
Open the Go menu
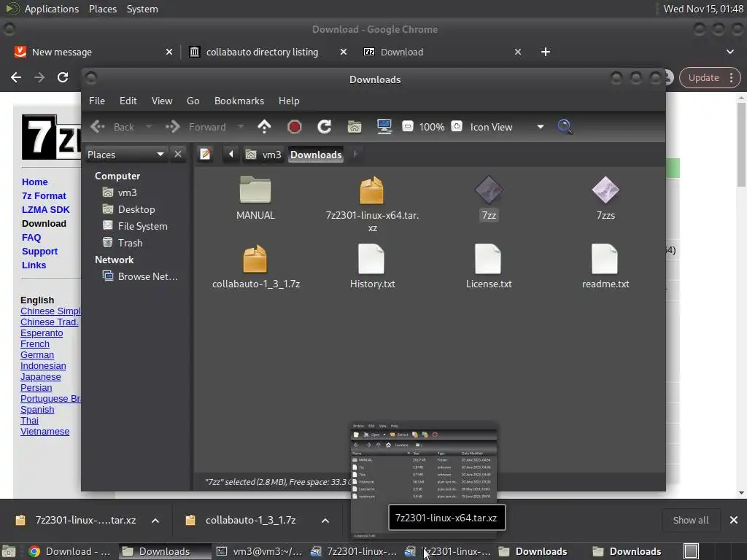193,101
